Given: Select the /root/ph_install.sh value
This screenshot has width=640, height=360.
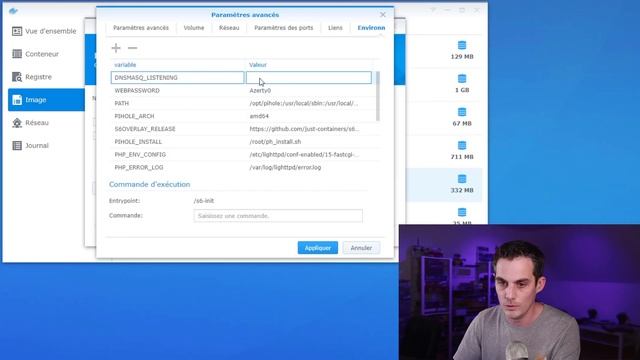Looking at the screenshot, I should tap(275, 142).
